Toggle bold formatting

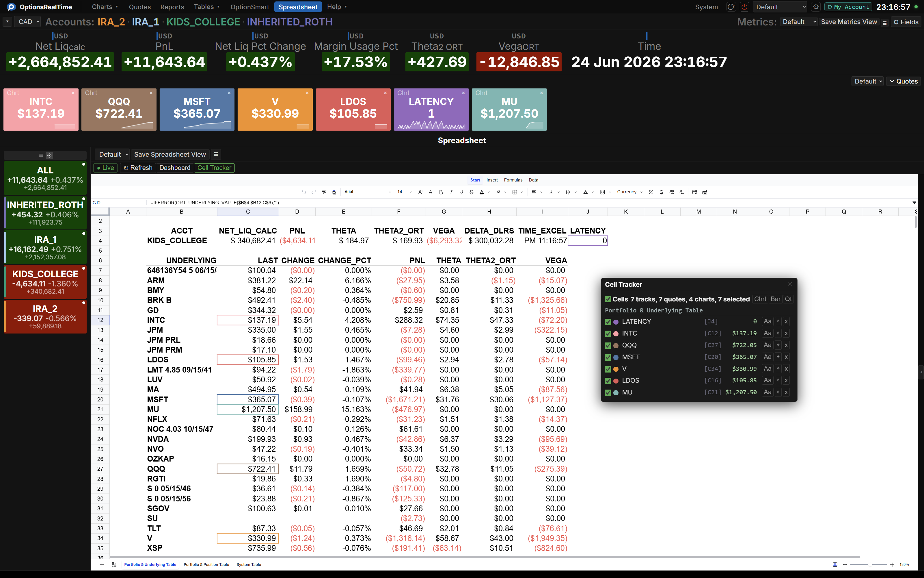[441, 192]
